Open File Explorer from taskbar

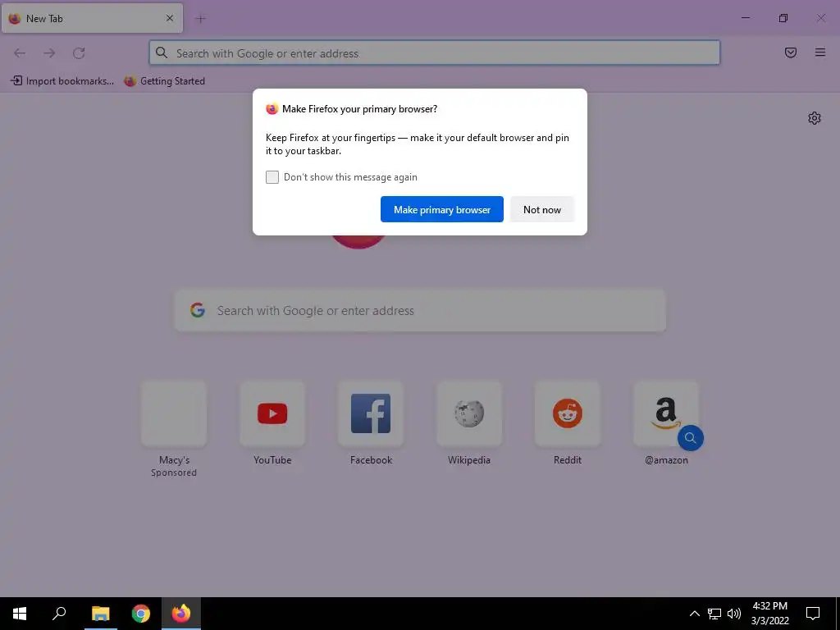tap(100, 614)
